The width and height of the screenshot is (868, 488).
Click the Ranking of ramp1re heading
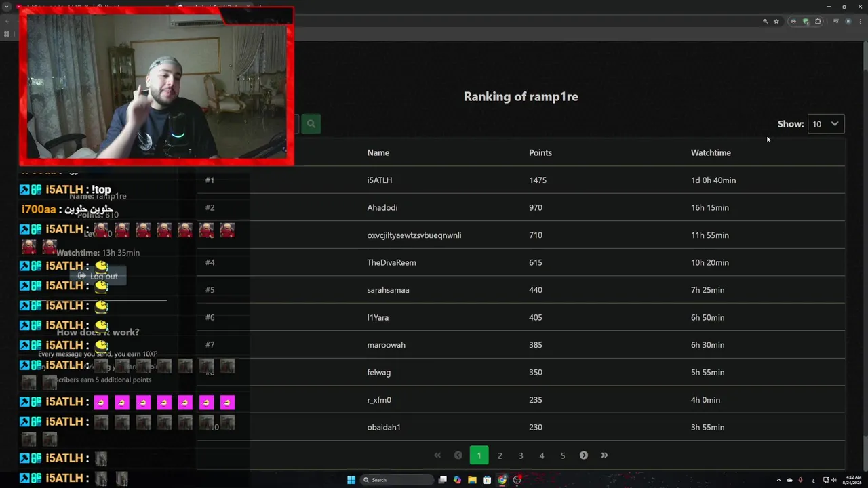point(521,96)
